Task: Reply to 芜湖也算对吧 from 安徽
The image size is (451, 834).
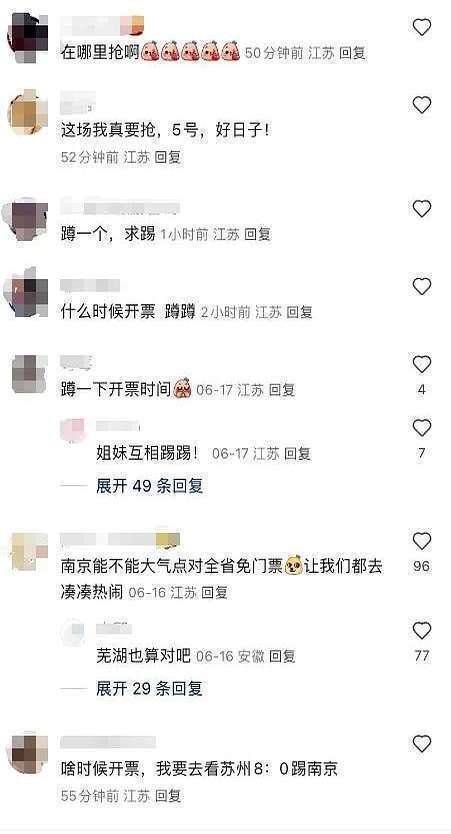Action: [282, 657]
